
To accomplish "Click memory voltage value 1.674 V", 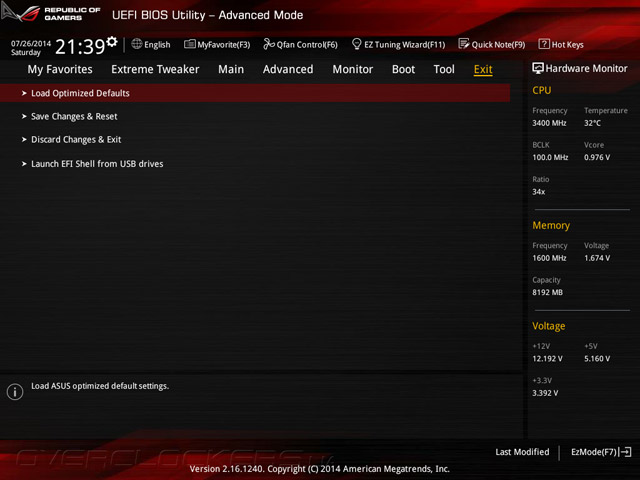I will pos(597,258).
